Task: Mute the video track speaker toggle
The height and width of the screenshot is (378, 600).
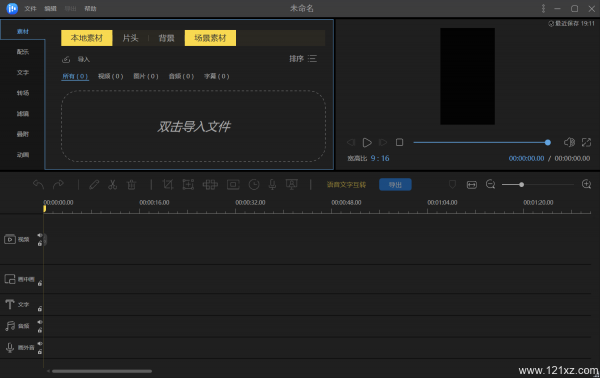Action: click(x=40, y=235)
